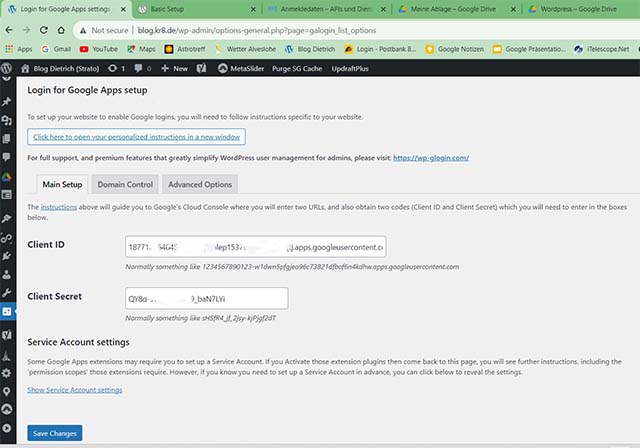Viewport: 640px width, 448px height.
Task: Open Media icon in sidebar
Action: pyautogui.click(x=7, y=120)
